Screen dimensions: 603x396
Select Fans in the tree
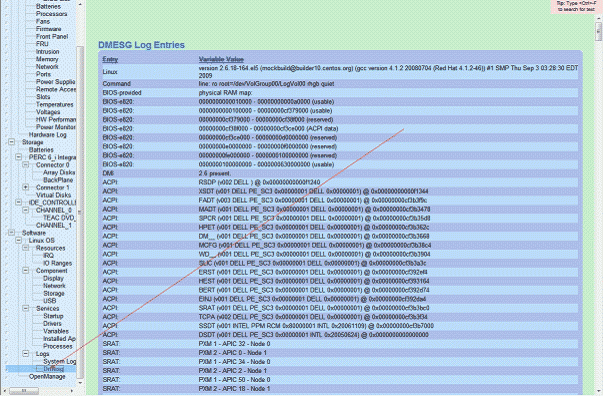43,22
